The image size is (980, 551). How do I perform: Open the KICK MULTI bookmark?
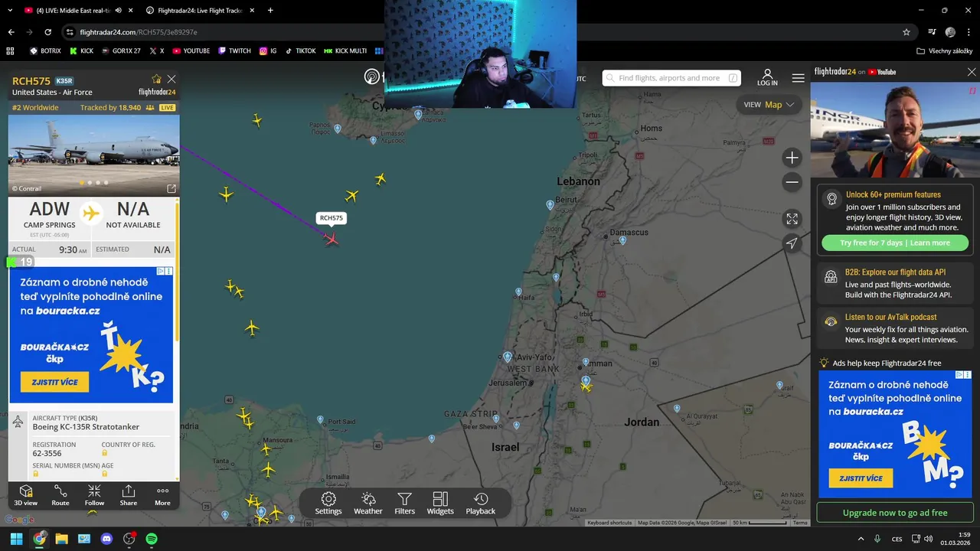tap(345, 51)
